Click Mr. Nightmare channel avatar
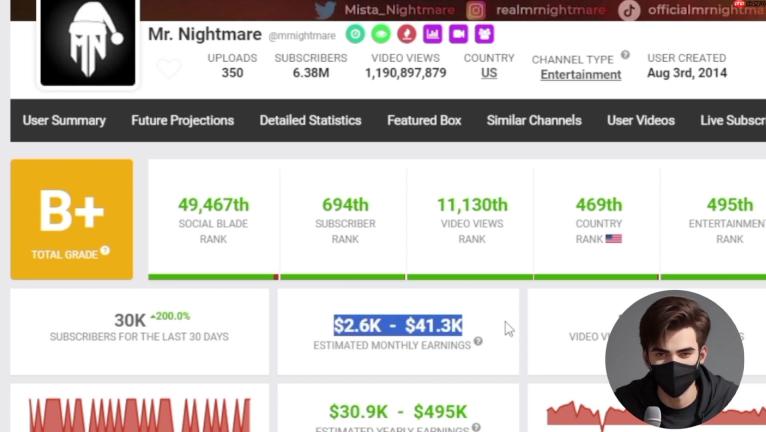766x432 pixels. pos(88,43)
